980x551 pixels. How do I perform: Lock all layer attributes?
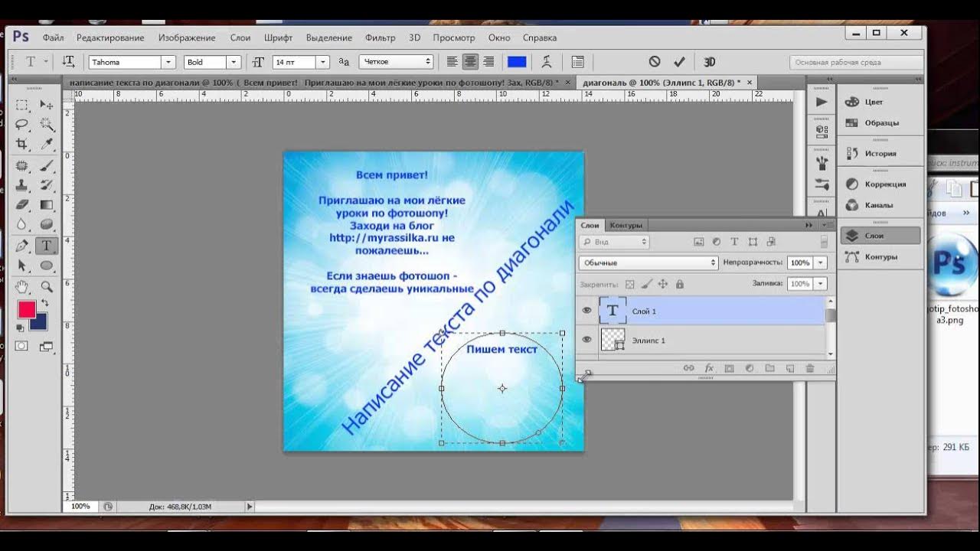click(x=680, y=284)
